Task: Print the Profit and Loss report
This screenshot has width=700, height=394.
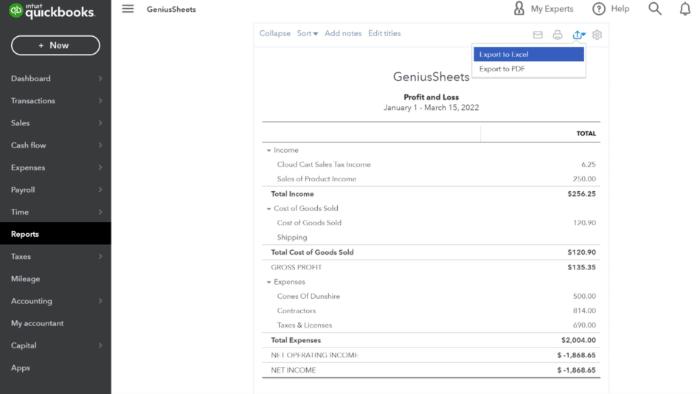Action: tap(558, 34)
